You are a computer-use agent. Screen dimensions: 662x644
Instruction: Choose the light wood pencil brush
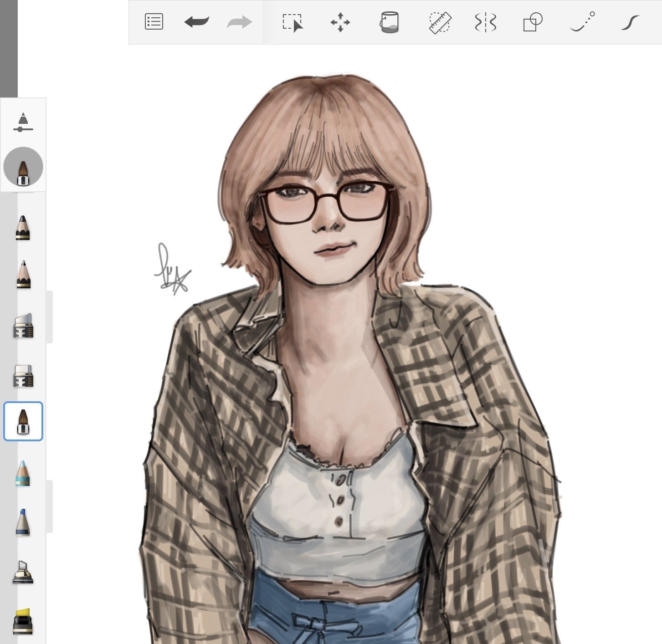(x=23, y=274)
